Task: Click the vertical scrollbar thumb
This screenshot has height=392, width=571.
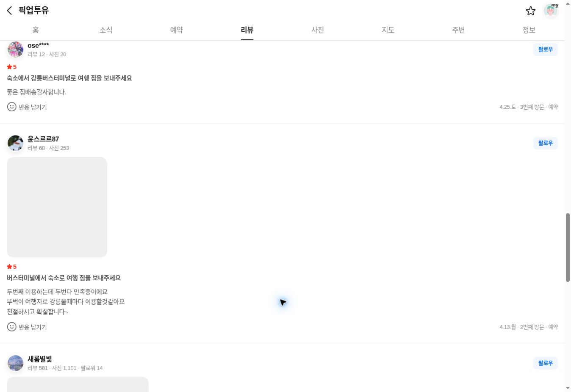Action: pos(568,248)
